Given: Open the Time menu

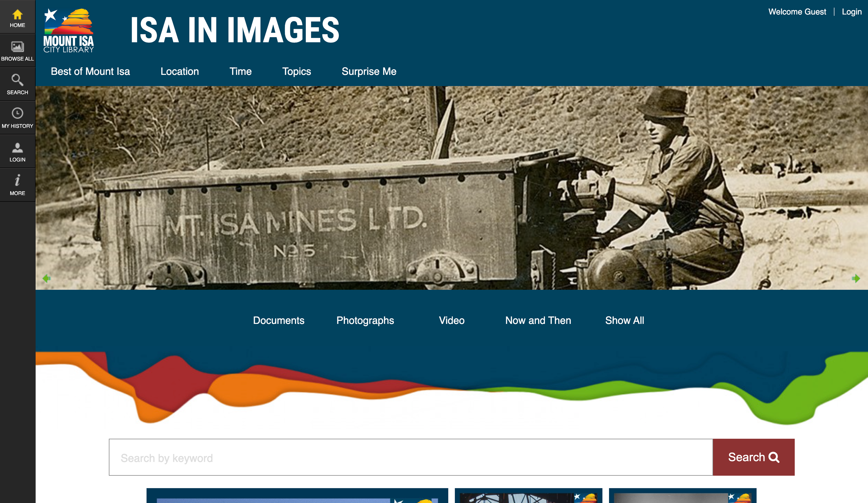Looking at the screenshot, I should (240, 71).
